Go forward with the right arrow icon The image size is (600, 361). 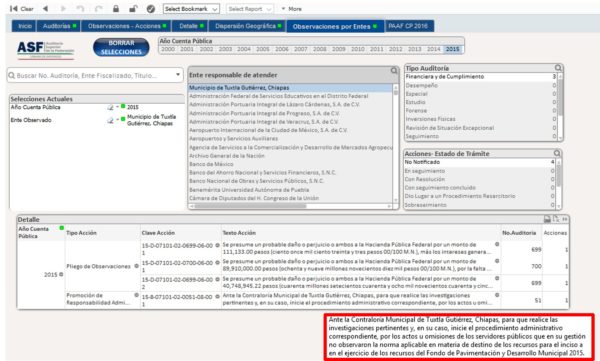(x=63, y=8)
